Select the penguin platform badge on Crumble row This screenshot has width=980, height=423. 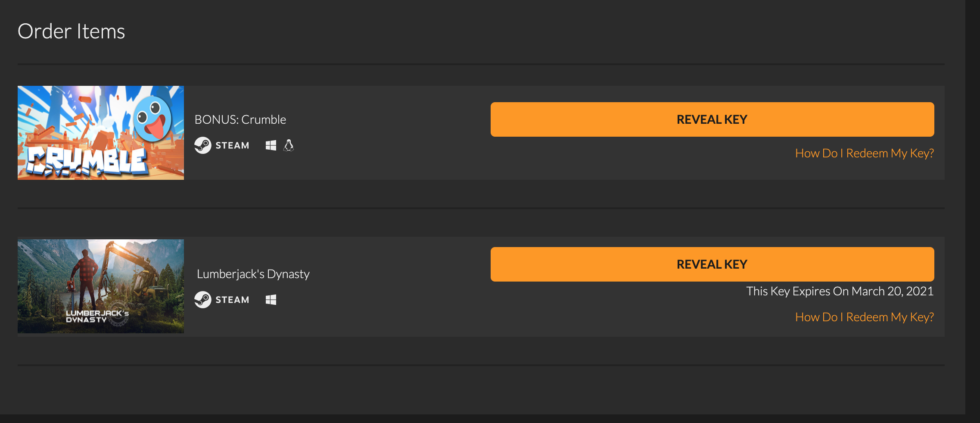coord(289,145)
